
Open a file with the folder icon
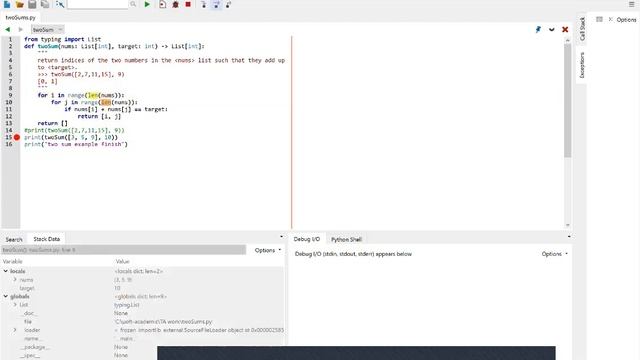(x=19, y=4)
